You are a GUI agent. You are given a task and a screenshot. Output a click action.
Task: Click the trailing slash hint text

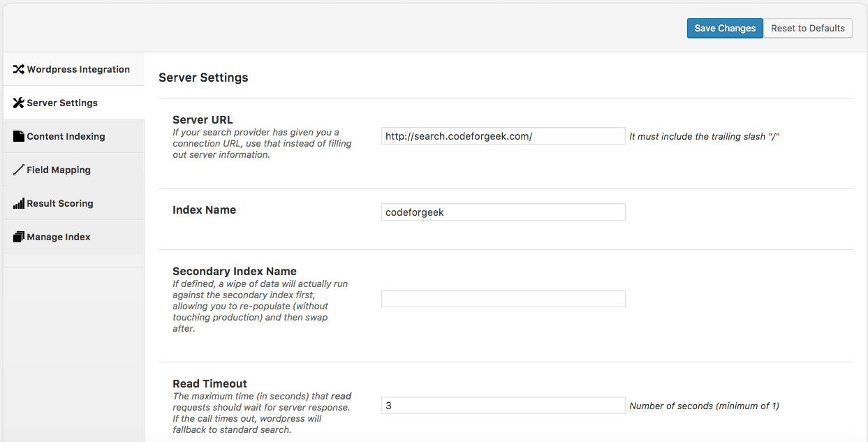(x=704, y=137)
